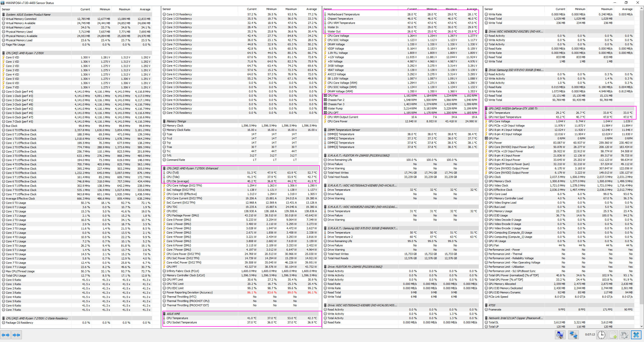Select CPU AMD Ryzen 7 2700X Enhanced header
The image size is (644, 342).
point(192,168)
